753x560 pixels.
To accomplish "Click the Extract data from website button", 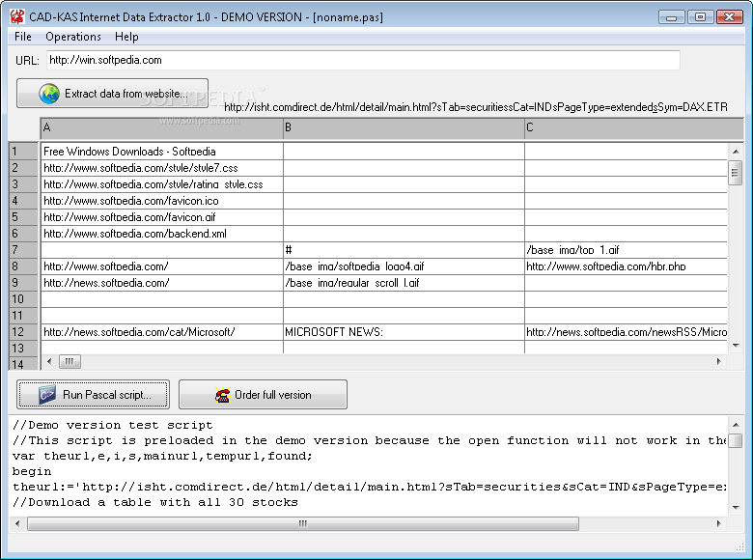I will tap(112, 94).
